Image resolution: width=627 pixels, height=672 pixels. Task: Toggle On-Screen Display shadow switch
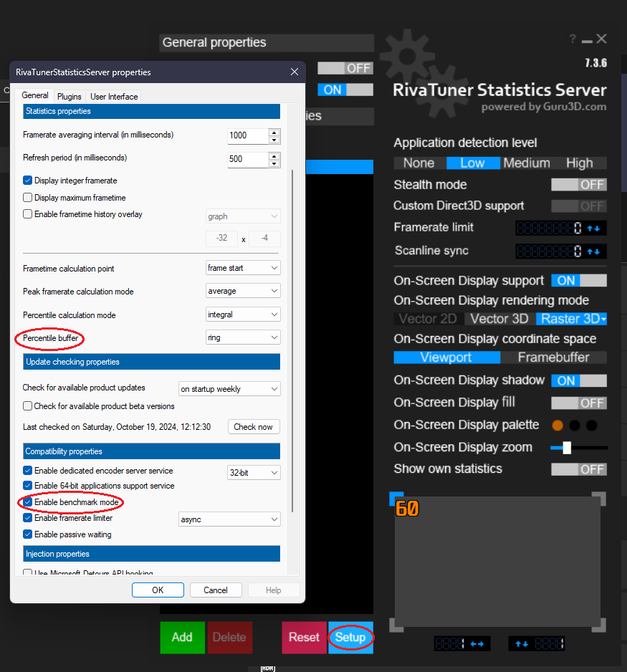pos(579,380)
